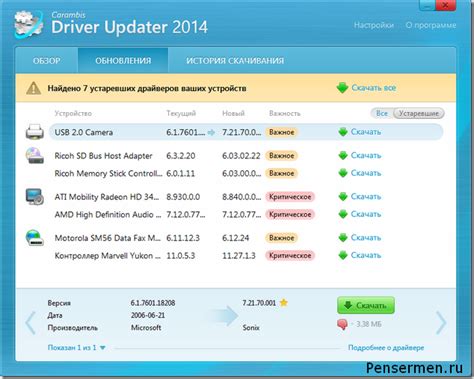Image resolution: width=474 pixels, height=379 pixels.
Task: Click the Важность column header
Action: tap(285, 113)
